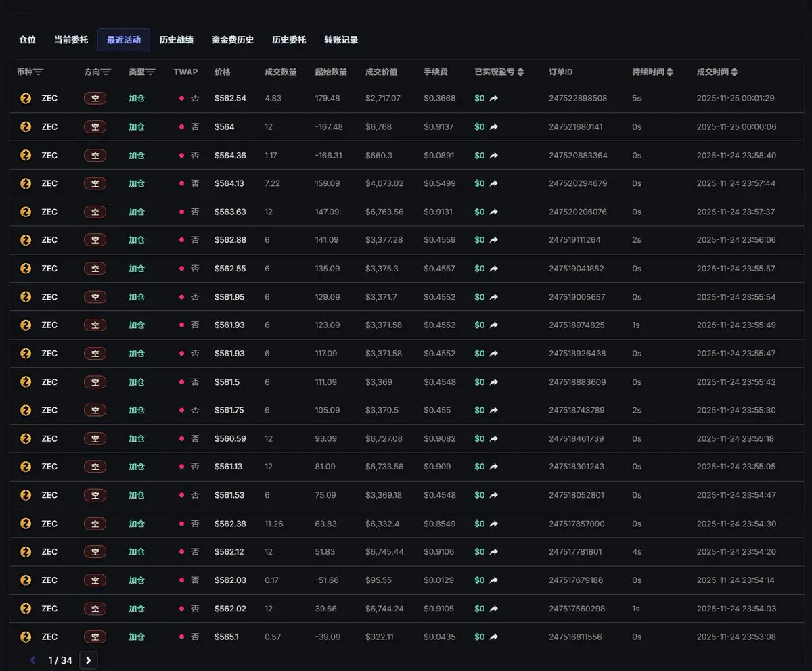Open the 类型 column filter
The width and height of the screenshot is (812, 671).
[x=151, y=72]
